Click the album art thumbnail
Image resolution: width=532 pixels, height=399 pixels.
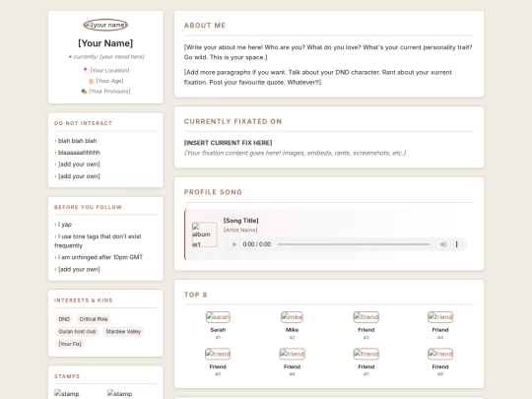[x=204, y=234]
